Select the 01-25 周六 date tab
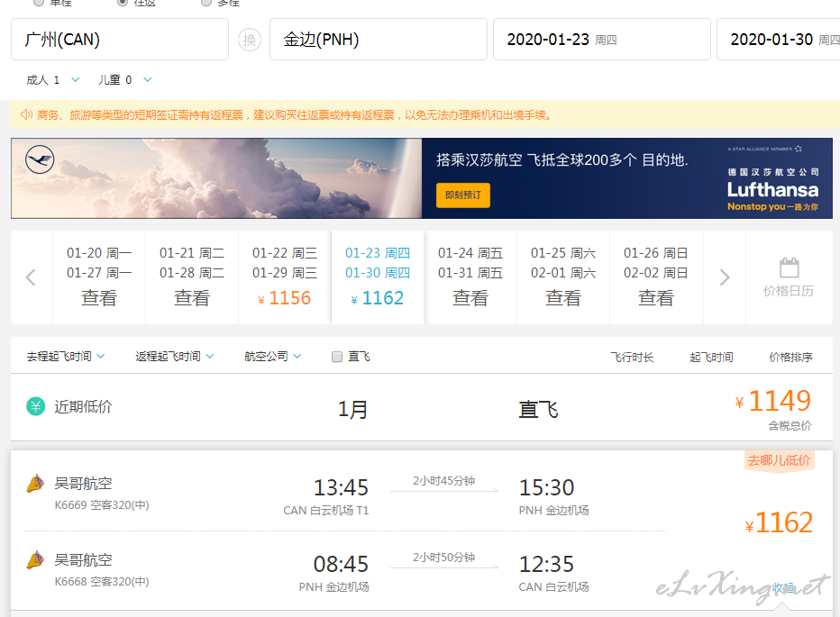The image size is (840, 617). pyautogui.click(x=563, y=277)
